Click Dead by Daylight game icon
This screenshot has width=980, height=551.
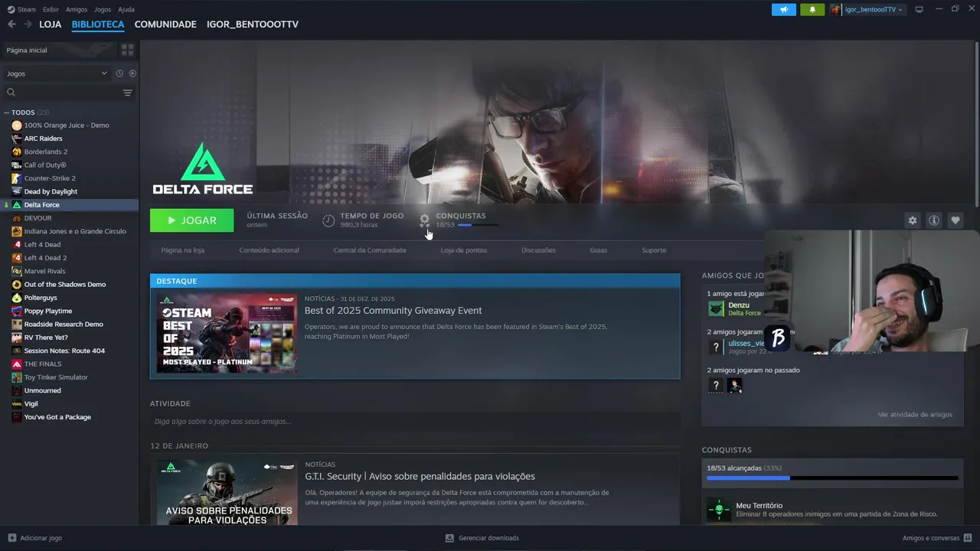(x=17, y=191)
